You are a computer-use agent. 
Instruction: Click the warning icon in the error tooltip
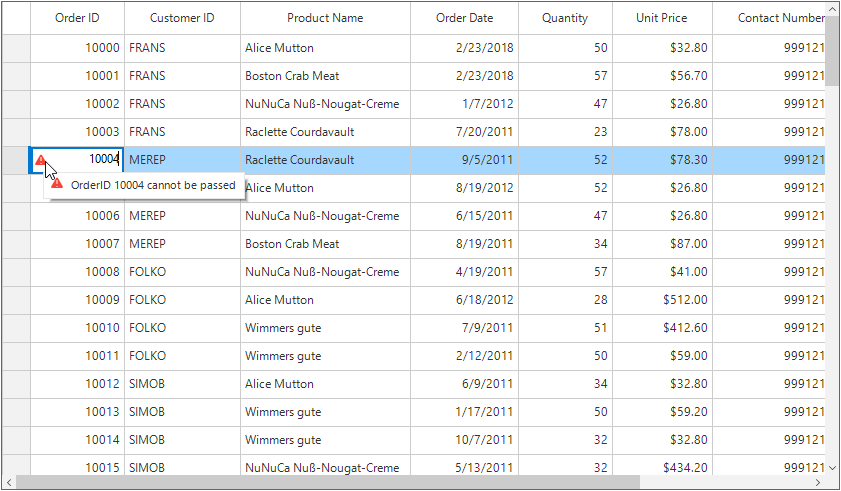click(x=57, y=184)
